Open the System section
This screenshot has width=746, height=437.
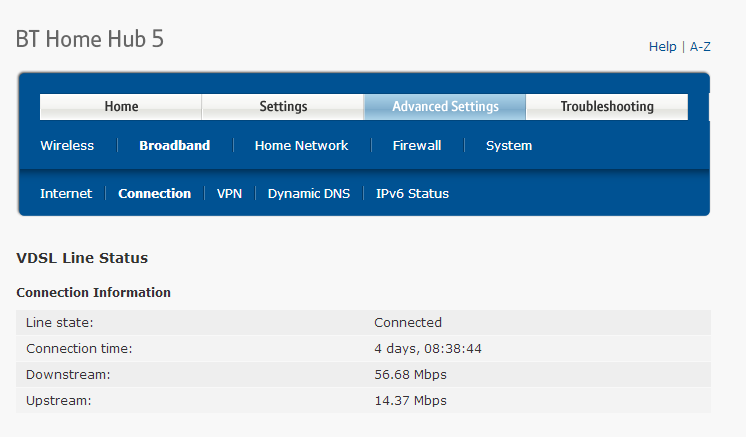pos(509,146)
